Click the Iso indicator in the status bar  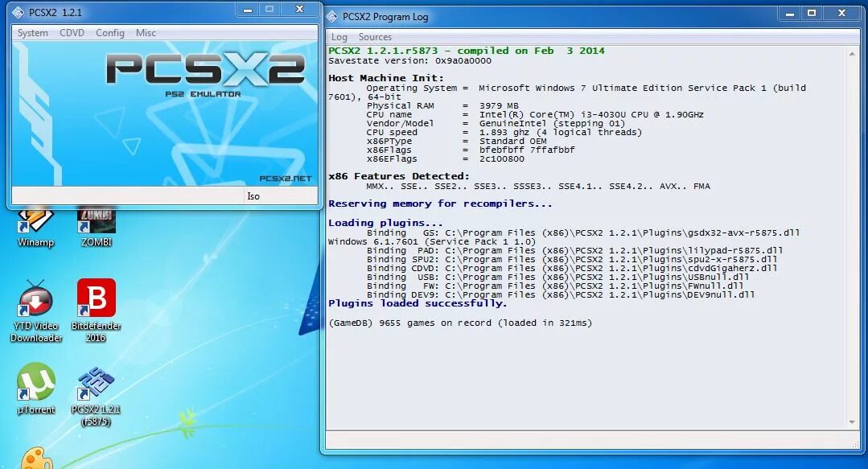pos(253,195)
